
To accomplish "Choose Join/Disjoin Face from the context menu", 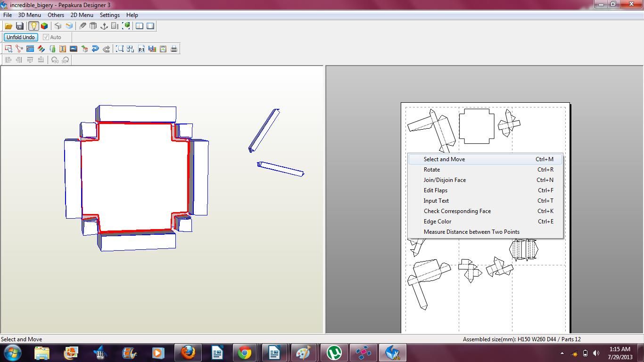I will coord(445,180).
